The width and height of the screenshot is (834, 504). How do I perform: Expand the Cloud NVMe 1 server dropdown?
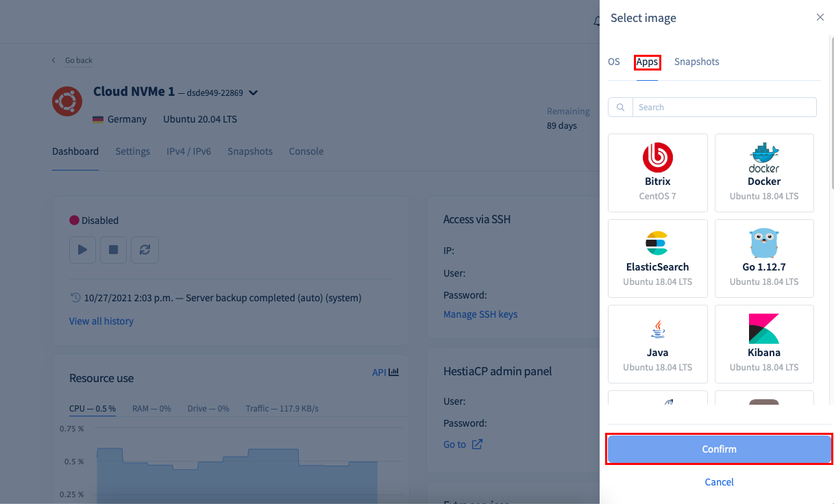pos(253,92)
